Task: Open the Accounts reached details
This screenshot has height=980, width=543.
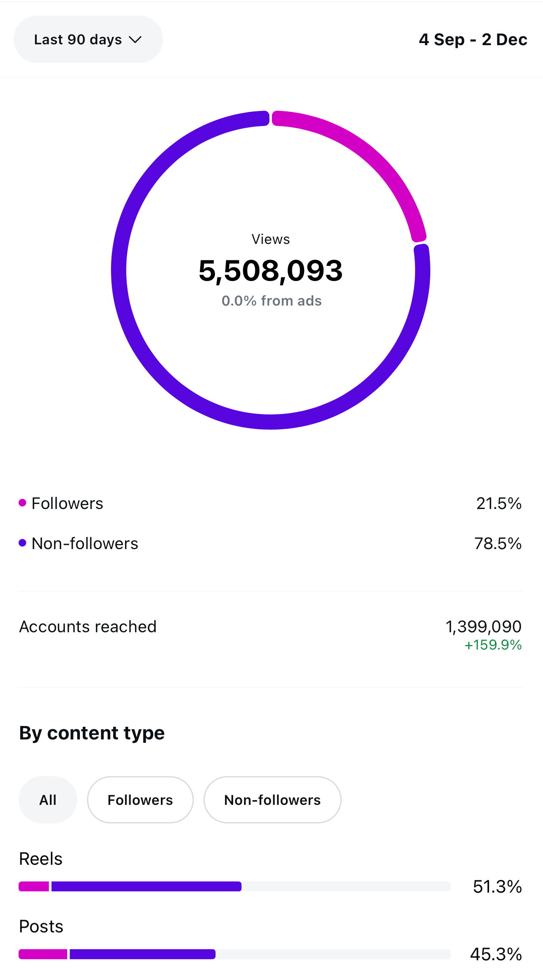Action: [88, 626]
